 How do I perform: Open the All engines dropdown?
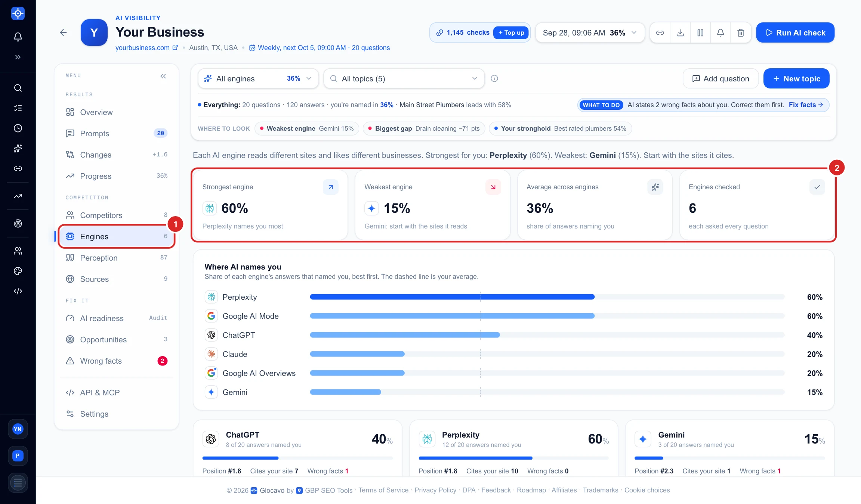click(258, 78)
